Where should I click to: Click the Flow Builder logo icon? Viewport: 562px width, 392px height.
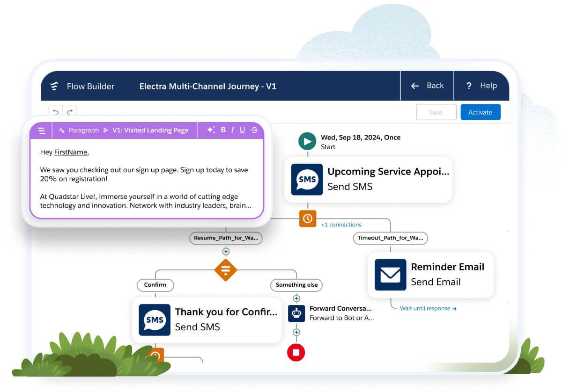pos(54,86)
